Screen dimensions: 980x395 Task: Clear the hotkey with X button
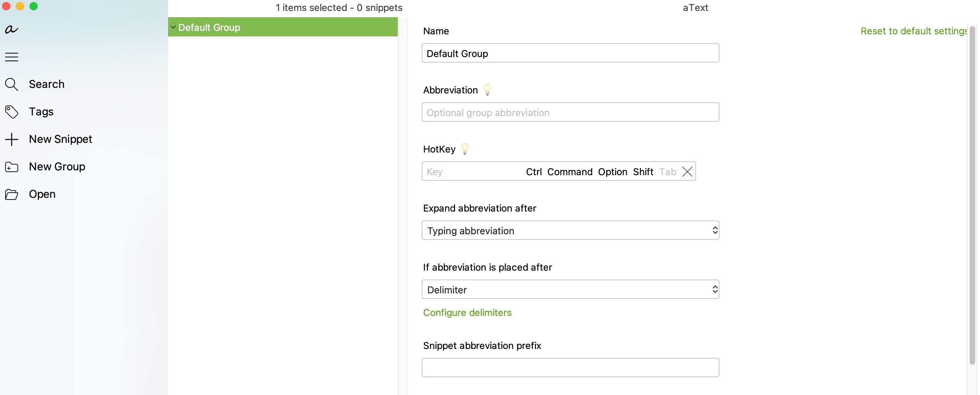click(x=687, y=172)
